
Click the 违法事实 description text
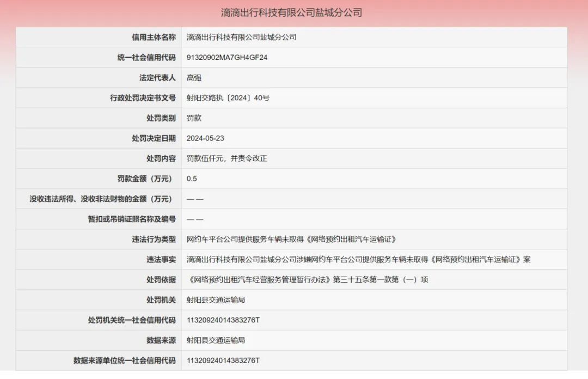(358, 260)
